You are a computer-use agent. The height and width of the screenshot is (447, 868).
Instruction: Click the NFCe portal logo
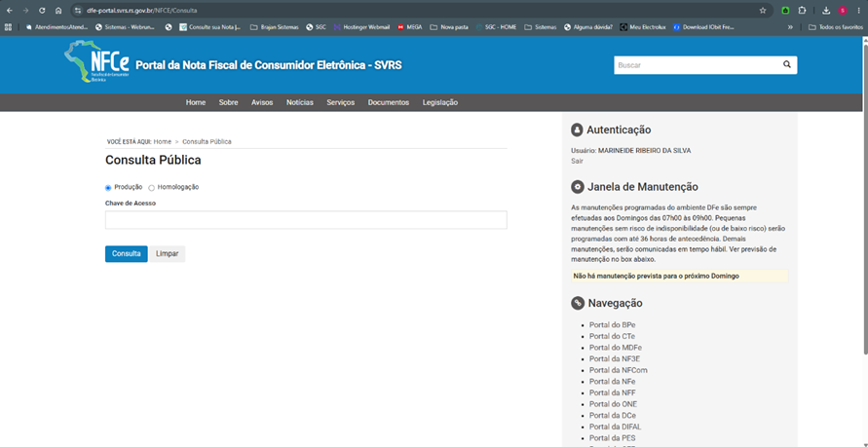coord(96,62)
